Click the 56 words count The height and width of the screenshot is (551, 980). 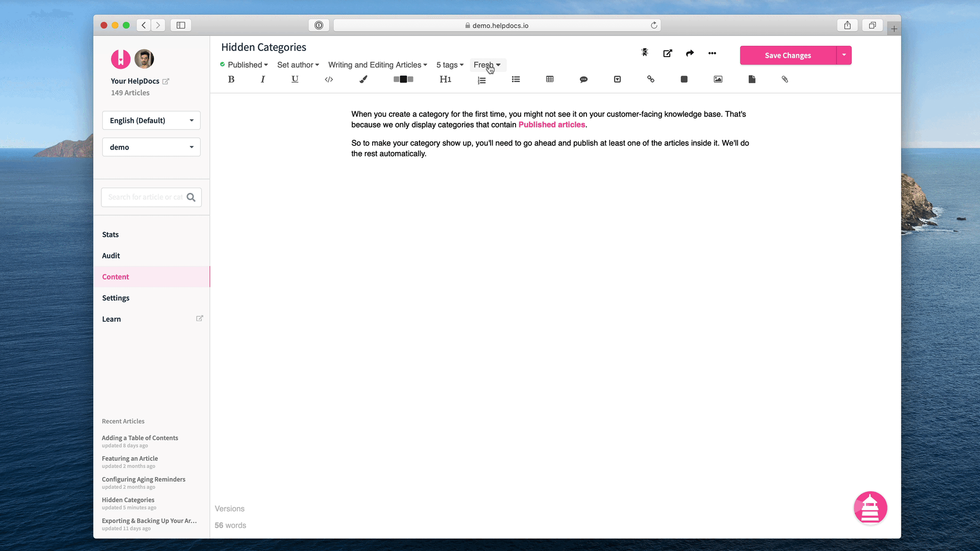tap(230, 525)
